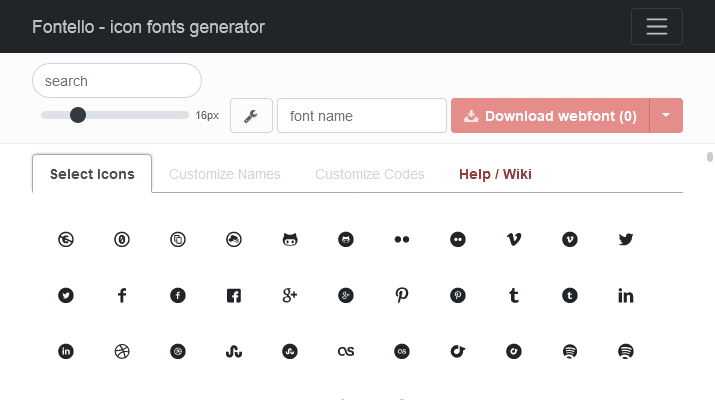Pick the plain Vimeo V icon
715x400 pixels.
[x=514, y=239]
